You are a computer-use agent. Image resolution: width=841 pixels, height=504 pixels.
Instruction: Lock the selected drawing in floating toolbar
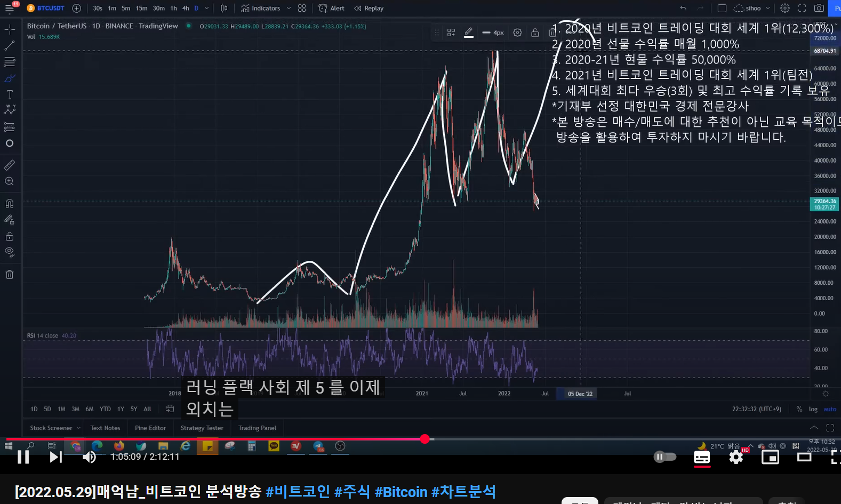pyautogui.click(x=535, y=33)
